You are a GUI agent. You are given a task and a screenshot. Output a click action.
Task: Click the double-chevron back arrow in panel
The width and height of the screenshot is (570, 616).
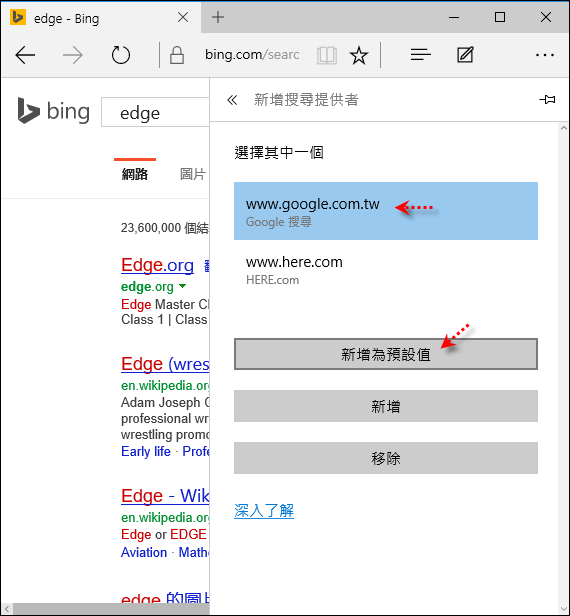232,100
